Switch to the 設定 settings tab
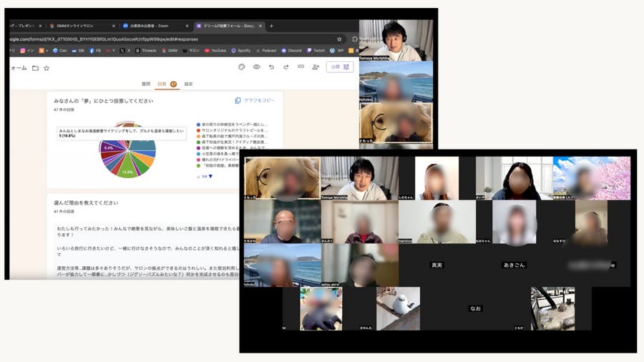Viewport: 644px width, 362px height. point(188,84)
